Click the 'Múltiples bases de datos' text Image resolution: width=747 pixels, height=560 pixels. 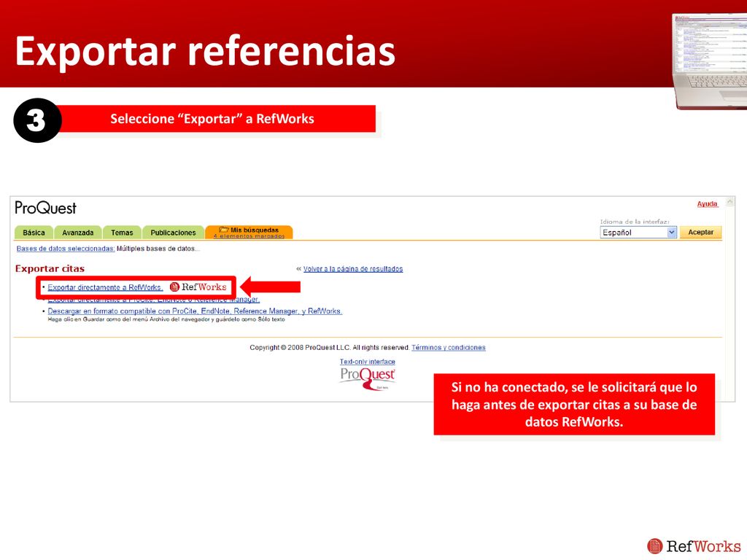coord(158,249)
